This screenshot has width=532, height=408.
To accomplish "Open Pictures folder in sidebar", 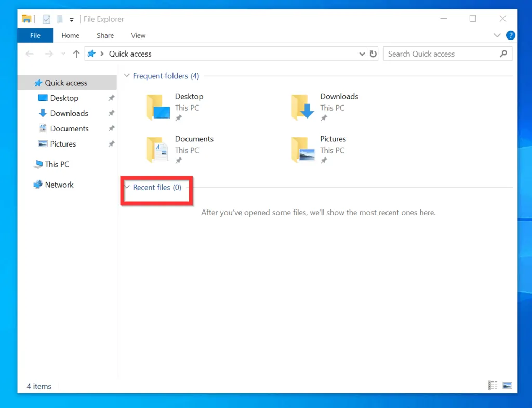I will [63, 144].
